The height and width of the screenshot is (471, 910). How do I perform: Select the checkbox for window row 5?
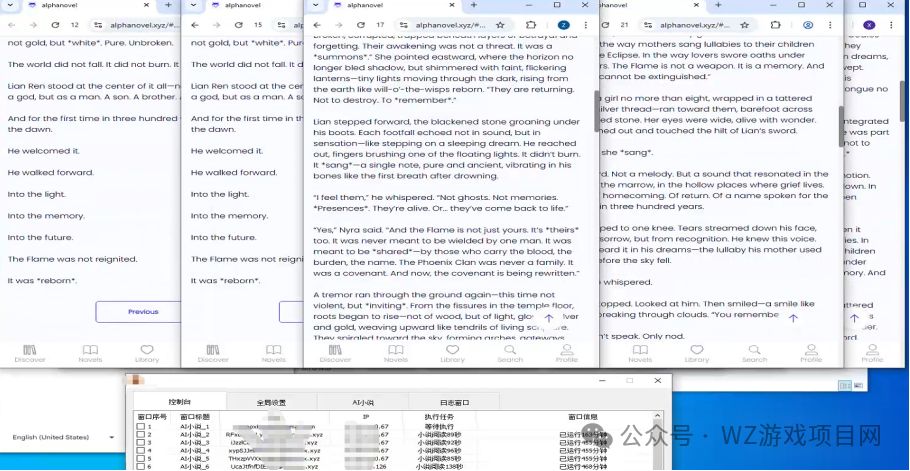[x=141, y=459]
